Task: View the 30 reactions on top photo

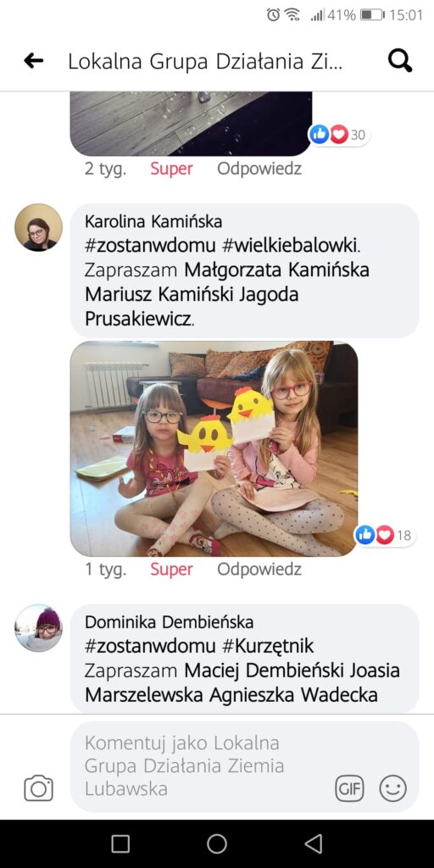Action: coord(339,134)
